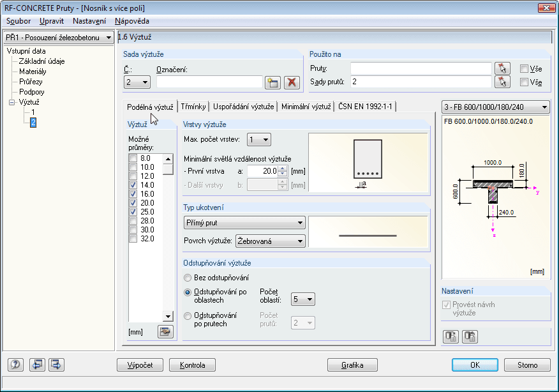This screenshot has width=559, height=392.
Task: Select Podpory in the tree
Action: 31,92
